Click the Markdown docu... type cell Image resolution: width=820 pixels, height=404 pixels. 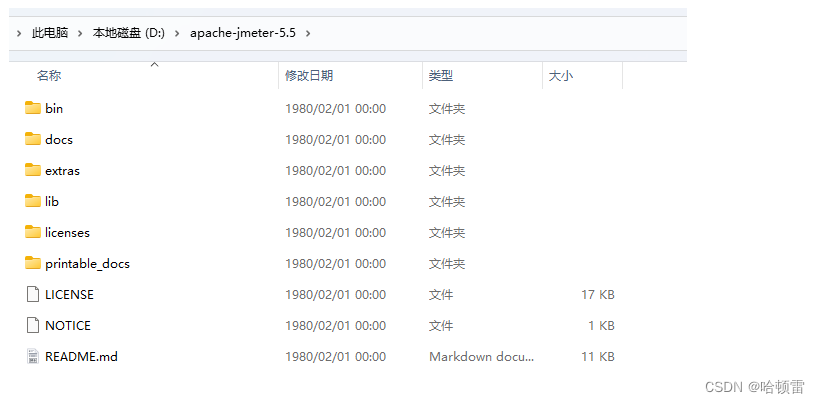point(482,357)
